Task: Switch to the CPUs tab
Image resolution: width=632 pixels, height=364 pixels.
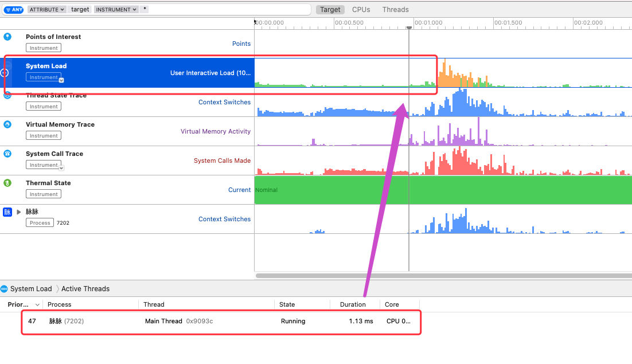Action: [x=361, y=10]
